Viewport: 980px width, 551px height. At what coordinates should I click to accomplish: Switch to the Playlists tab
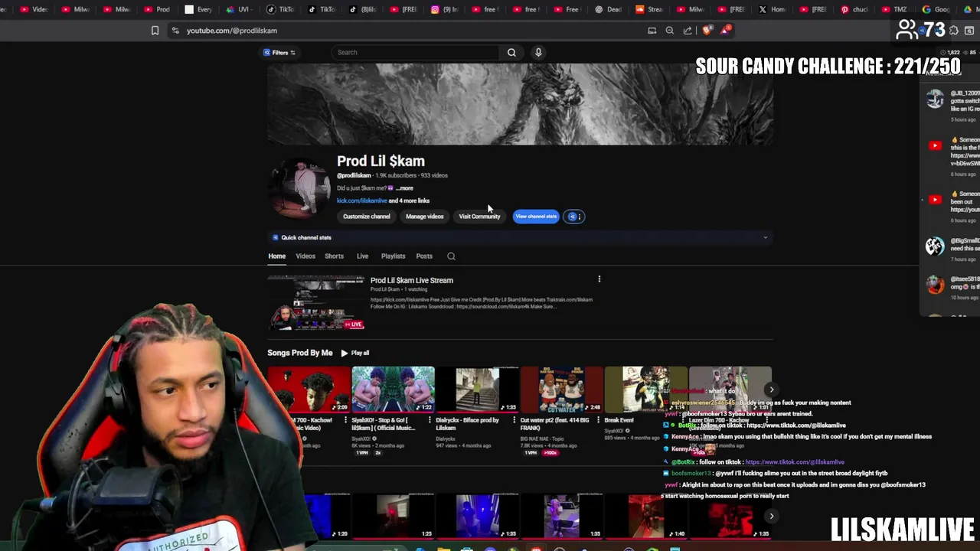[x=393, y=256]
